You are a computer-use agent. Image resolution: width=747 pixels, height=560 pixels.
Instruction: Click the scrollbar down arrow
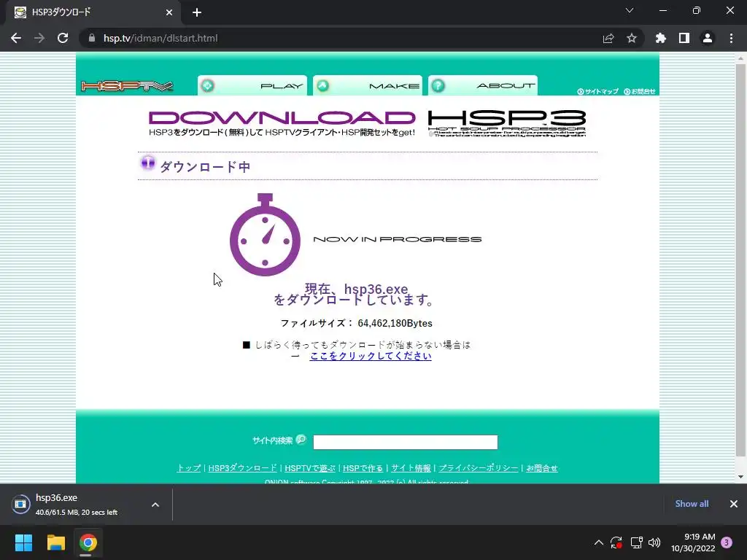click(x=740, y=477)
